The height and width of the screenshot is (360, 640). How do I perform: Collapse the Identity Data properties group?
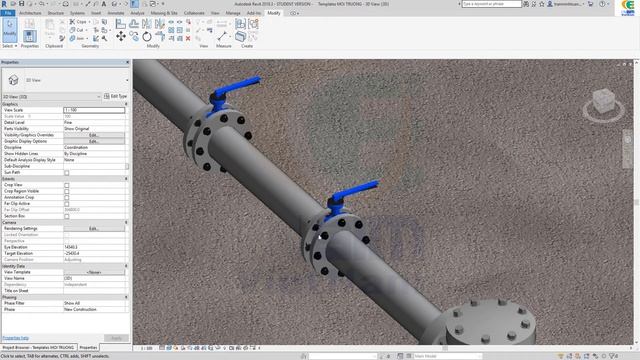126,266
